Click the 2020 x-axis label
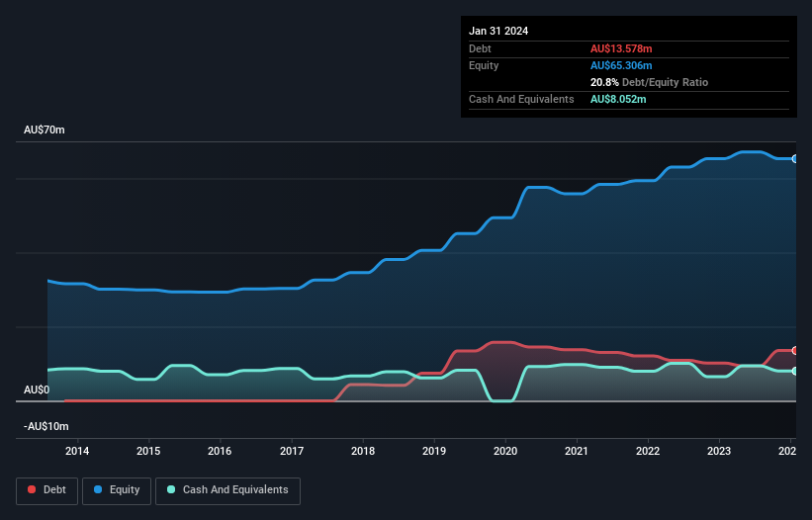812x520 pixels. (505, 451)
